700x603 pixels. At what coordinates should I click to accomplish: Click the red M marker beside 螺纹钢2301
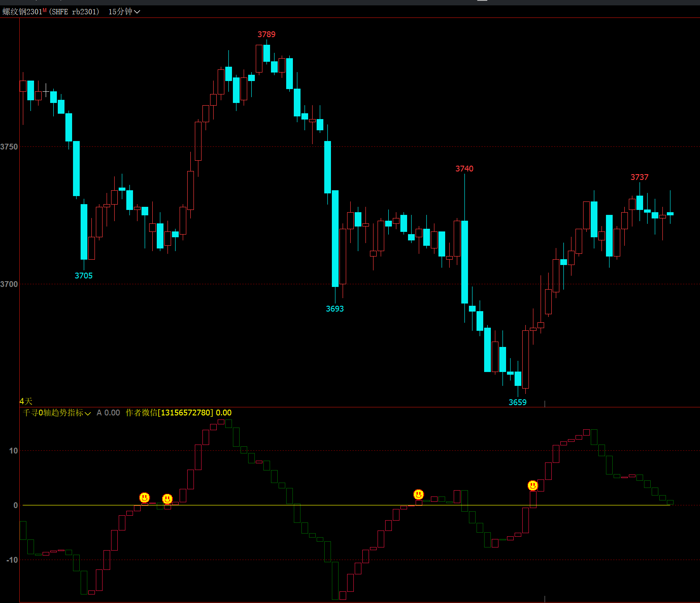point(44,10)
